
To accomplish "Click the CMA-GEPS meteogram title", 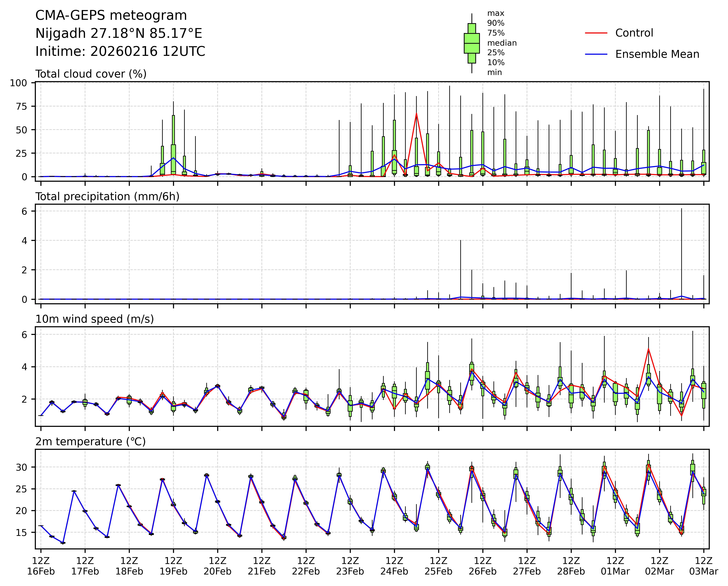I will (x=111, y=15).
